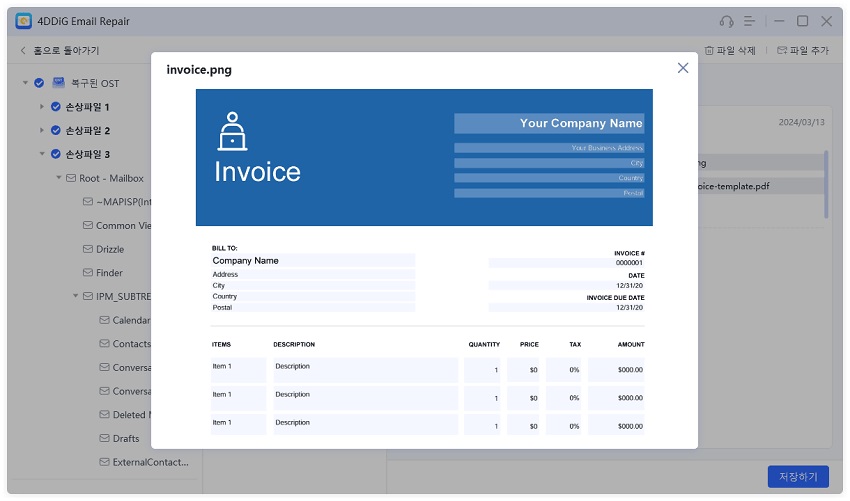The height and width of the screenshot is (501, 850).
Task: Close the invoice.png preview dialog
Action: click(683, 68)
